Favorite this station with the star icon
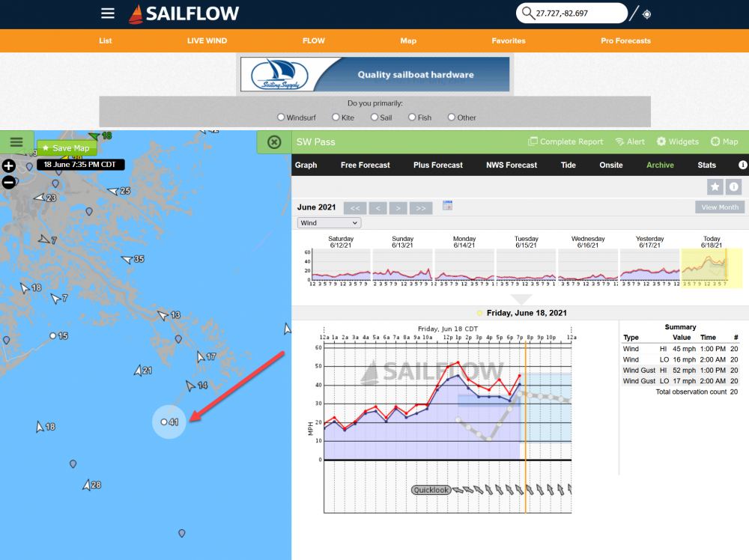749x560 pixels. click(x=715, y=186)
